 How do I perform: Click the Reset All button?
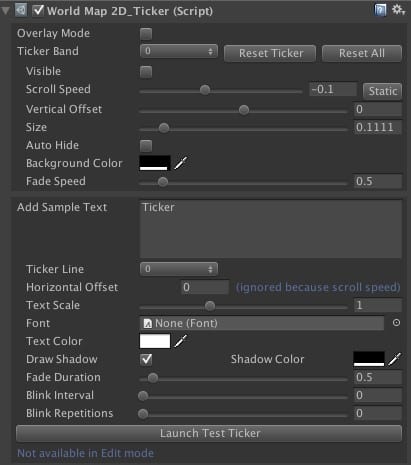(362, 53)
